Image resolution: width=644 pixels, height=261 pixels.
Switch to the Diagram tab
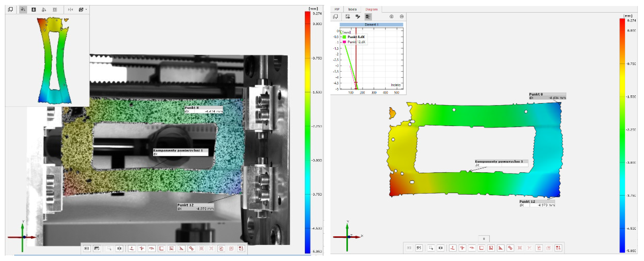(x=371, y=9)
